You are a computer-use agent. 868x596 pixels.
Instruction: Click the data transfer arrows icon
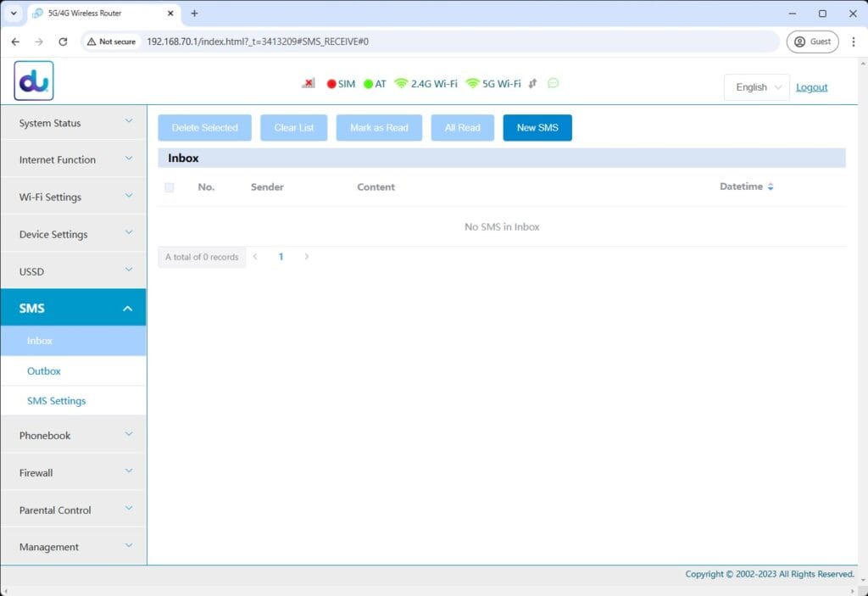[x=532, y=83]
